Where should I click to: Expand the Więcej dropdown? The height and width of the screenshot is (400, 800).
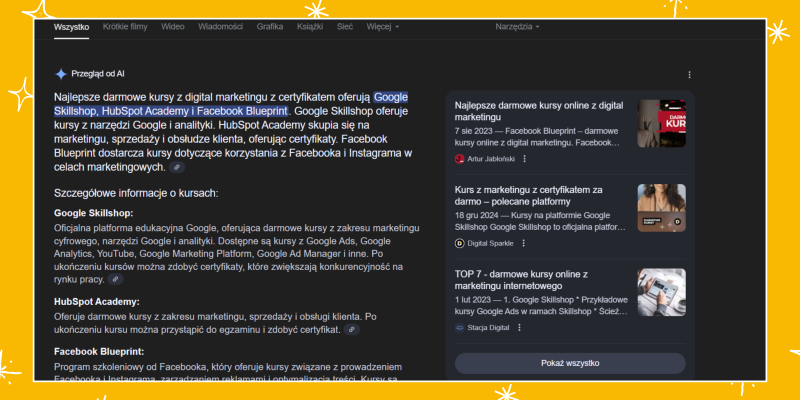[x=383, y=26]
